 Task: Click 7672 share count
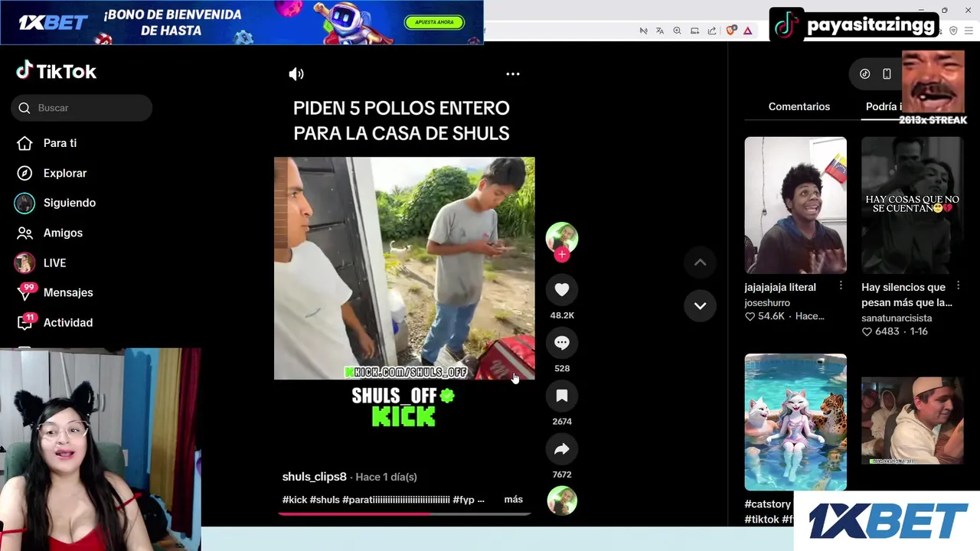click(562, 474)
